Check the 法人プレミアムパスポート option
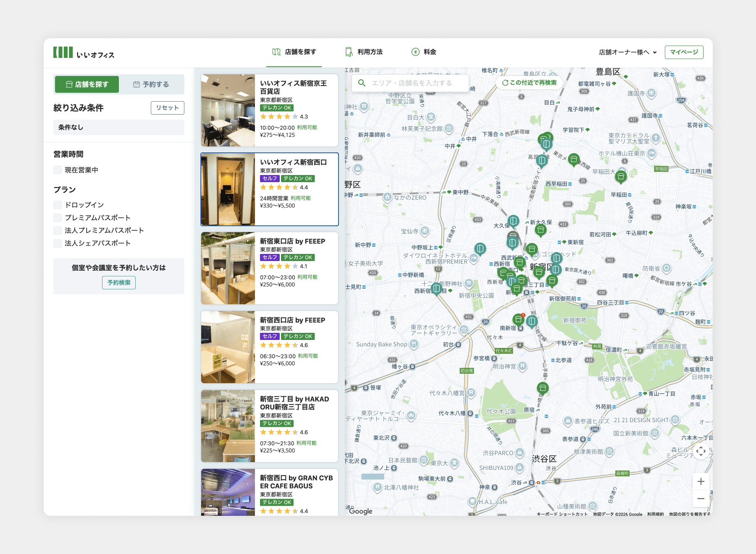 58,230
